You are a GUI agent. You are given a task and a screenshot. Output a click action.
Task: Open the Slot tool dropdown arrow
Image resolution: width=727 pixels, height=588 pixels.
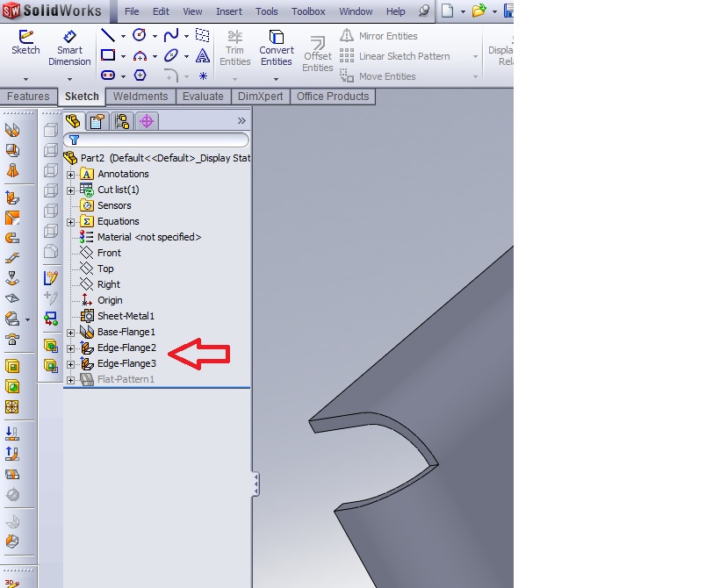coord(123,76)
